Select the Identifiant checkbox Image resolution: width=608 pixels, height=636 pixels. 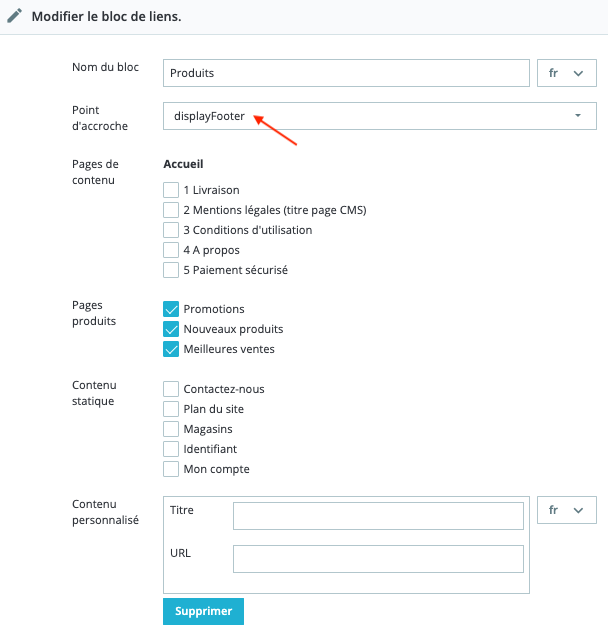171,449
